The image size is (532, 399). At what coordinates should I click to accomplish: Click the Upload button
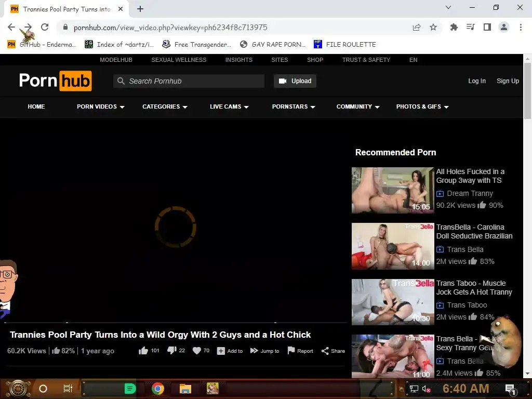pyautogui.click(x=295, y=81)
